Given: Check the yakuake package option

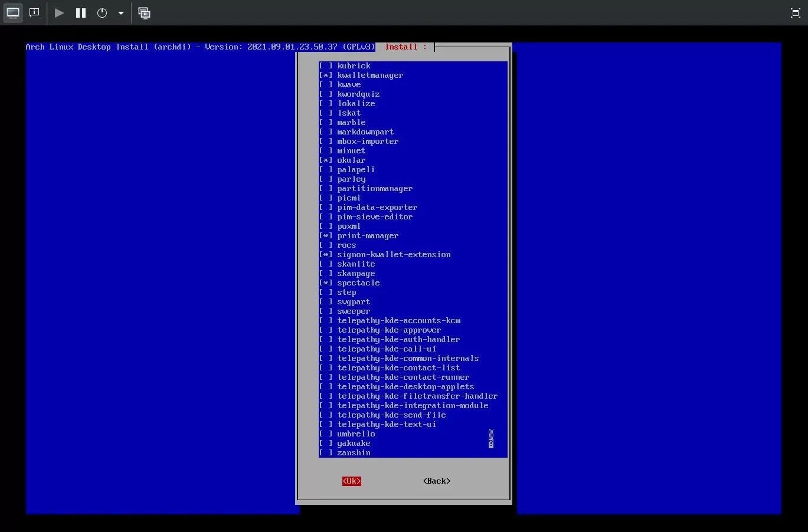Looking at the screenshot, I should click(326, 444).
